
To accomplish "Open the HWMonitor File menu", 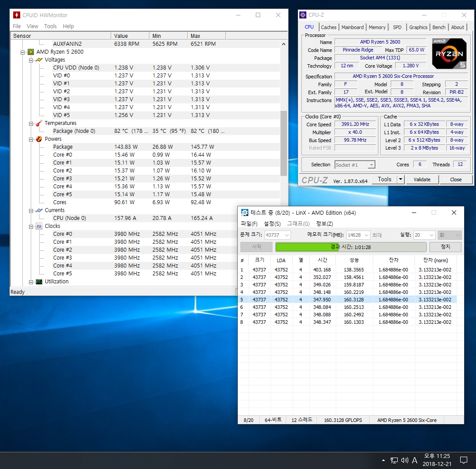I will [17, 26].
